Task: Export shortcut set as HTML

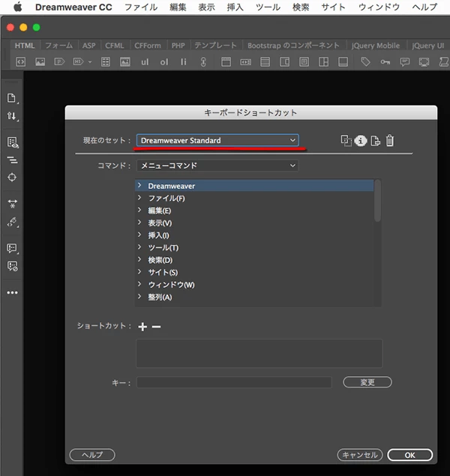Action: [x=375, y=141]
